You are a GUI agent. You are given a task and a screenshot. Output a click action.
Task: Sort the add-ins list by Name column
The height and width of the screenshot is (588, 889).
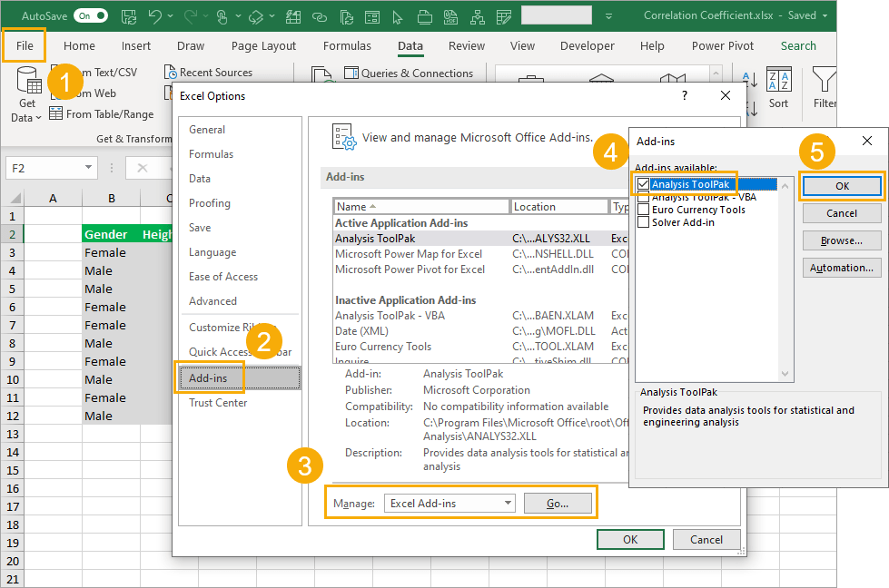[420, 207]
